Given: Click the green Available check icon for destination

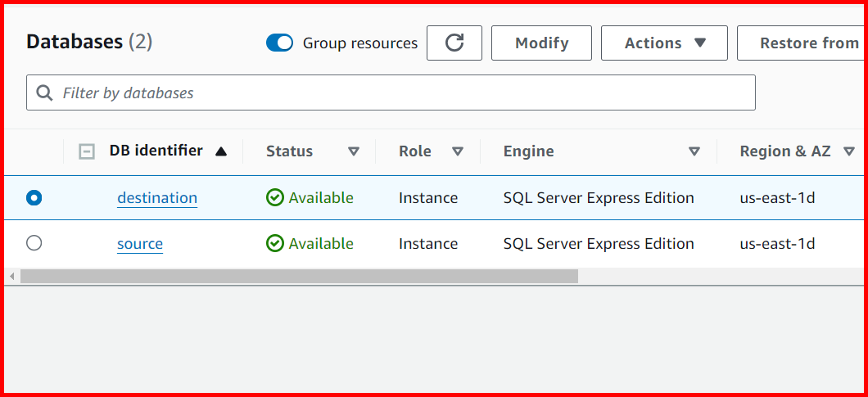Looking at the screenshot, I should point(274,197).
